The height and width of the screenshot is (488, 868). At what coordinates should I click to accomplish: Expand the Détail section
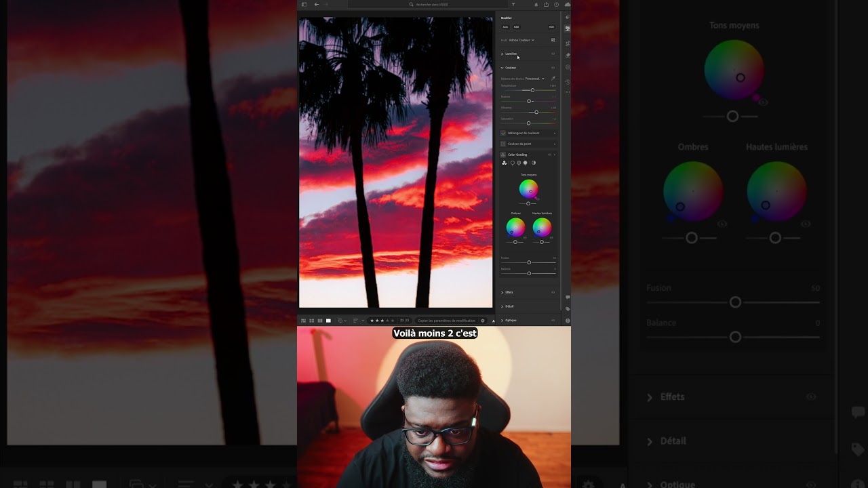502,306
